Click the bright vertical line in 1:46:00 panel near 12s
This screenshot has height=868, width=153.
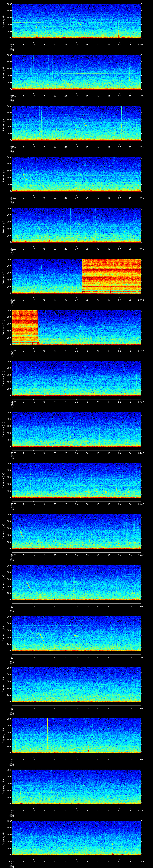[x=39, y=121]
